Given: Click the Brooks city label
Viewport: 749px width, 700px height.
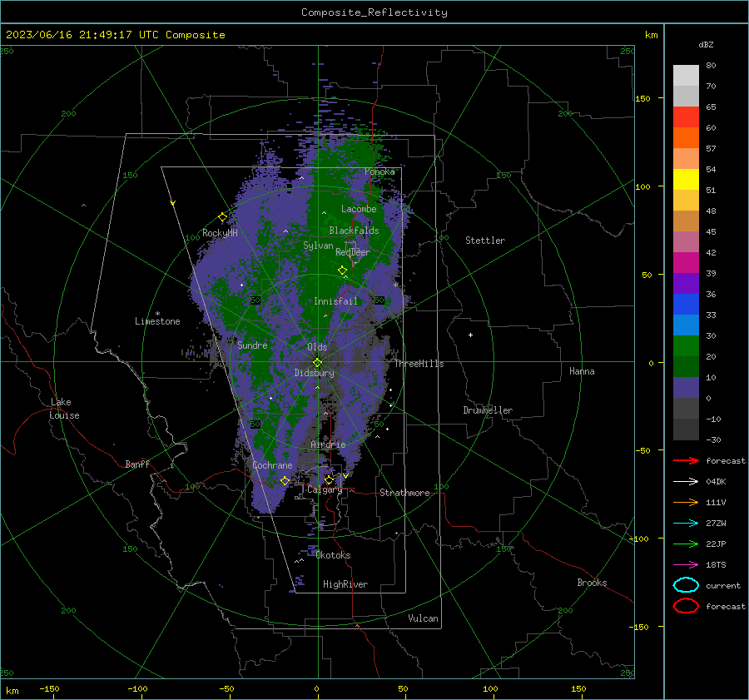Looking at the screenshot, I should point(592,583).
